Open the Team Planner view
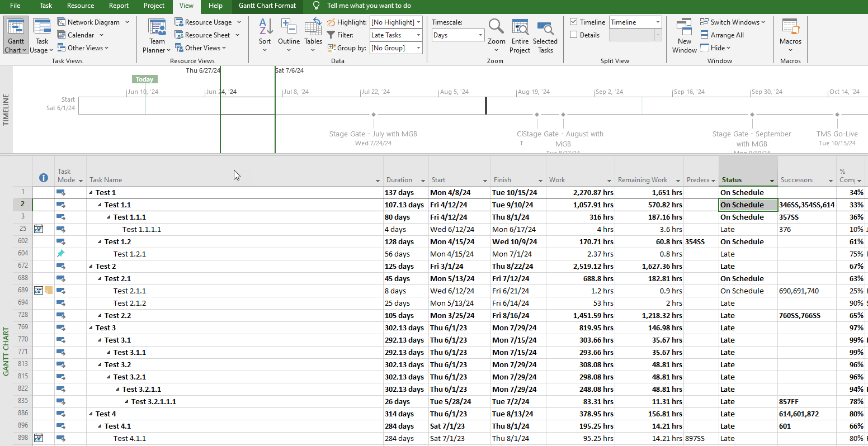868x446 pixels. coord(155,35)
